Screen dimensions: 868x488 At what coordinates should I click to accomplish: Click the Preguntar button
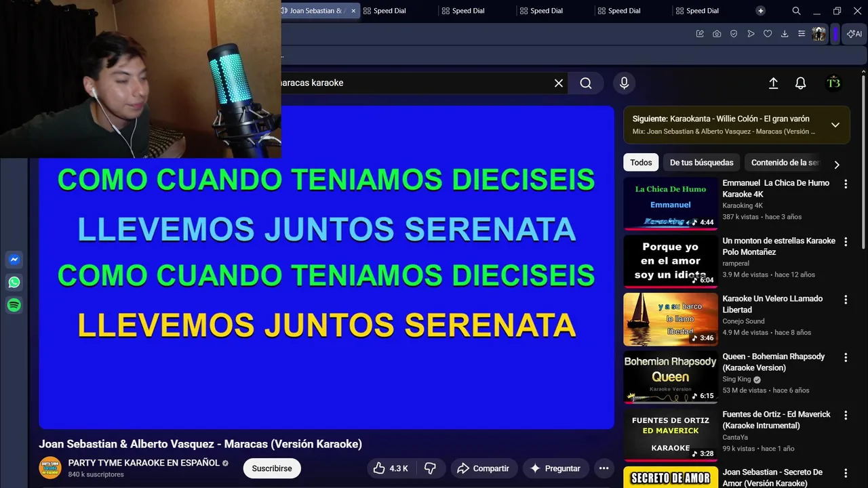click(x=555, y=468)
